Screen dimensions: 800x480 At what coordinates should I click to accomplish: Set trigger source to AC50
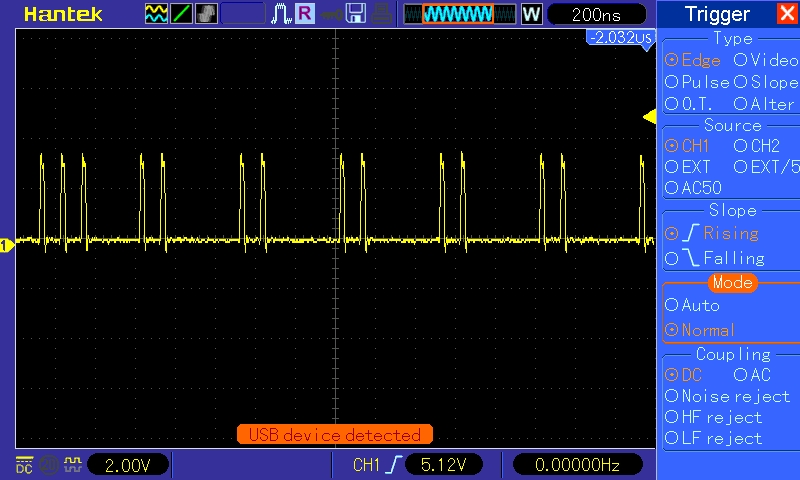coord(693,188)
